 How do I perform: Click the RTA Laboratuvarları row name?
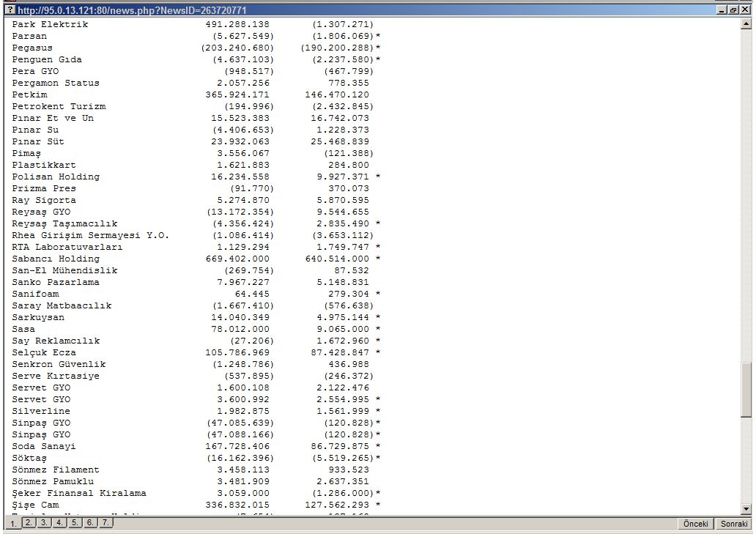[67, 248]
